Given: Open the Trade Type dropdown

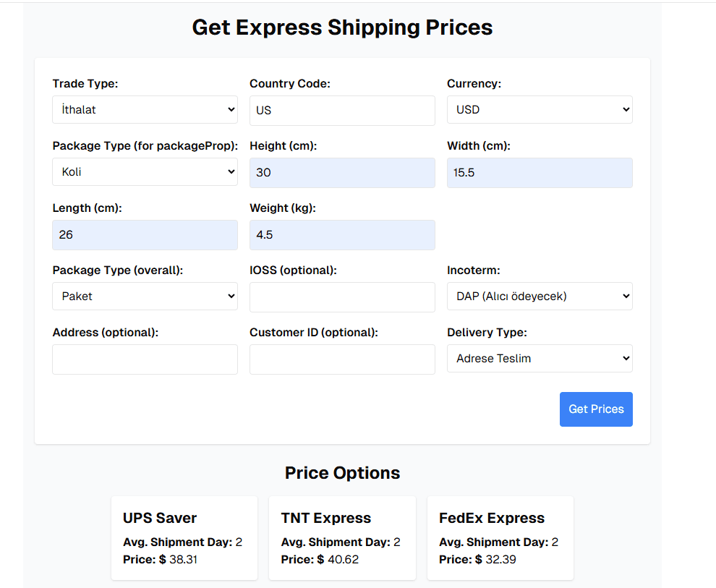Looking at the screenshot, I should 144,109.
